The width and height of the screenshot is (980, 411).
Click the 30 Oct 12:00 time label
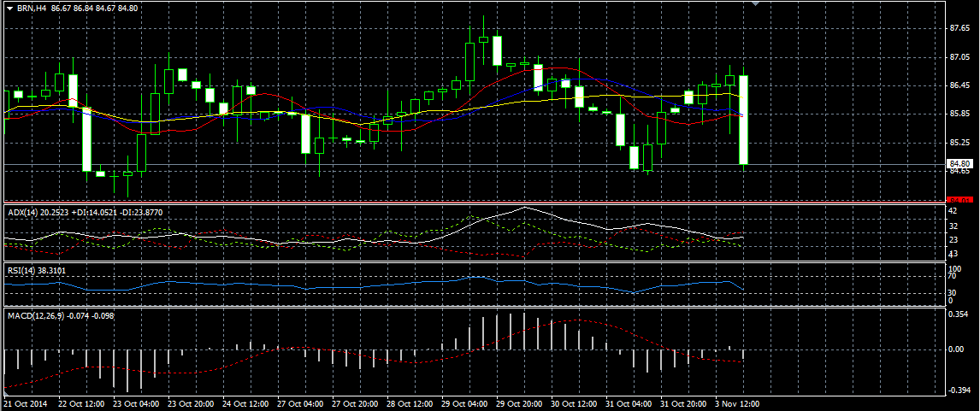(575, 403)
